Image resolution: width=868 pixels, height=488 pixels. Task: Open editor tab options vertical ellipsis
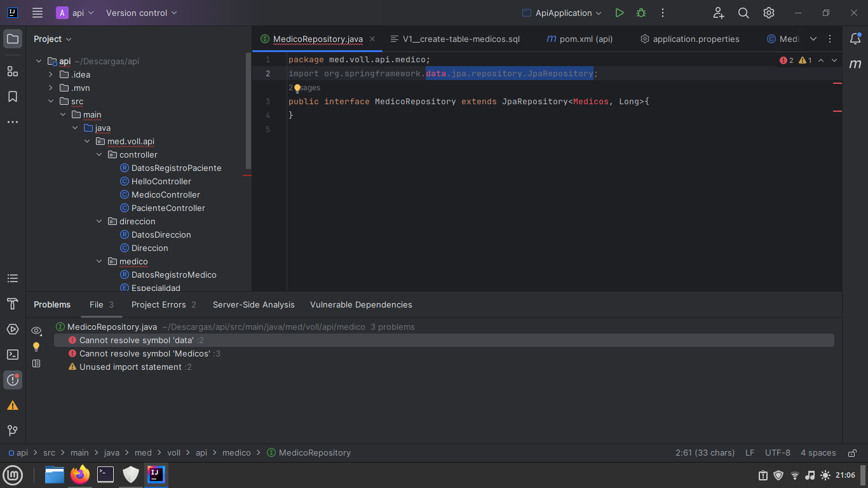click(830, 39)
